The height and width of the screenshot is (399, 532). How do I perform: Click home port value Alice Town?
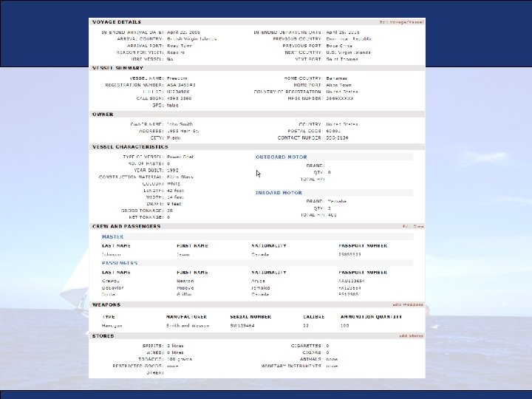tap(338, 85)
